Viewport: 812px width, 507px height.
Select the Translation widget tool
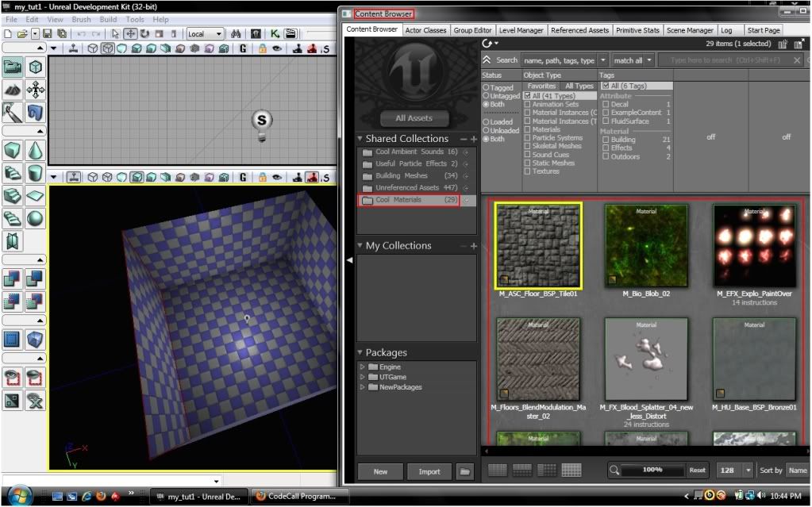coord(130,34)
